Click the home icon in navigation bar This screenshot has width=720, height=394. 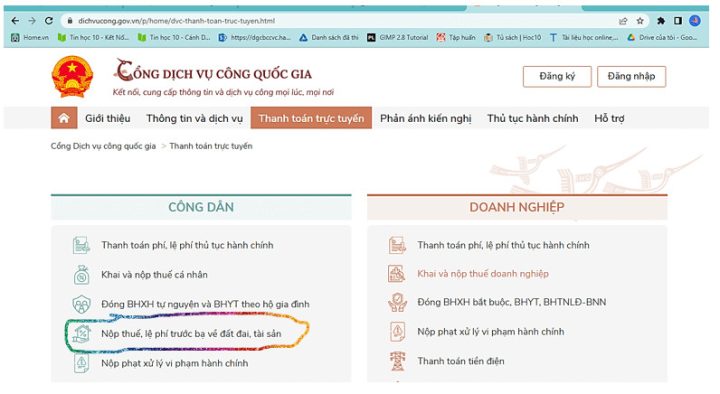pos(64,118)
